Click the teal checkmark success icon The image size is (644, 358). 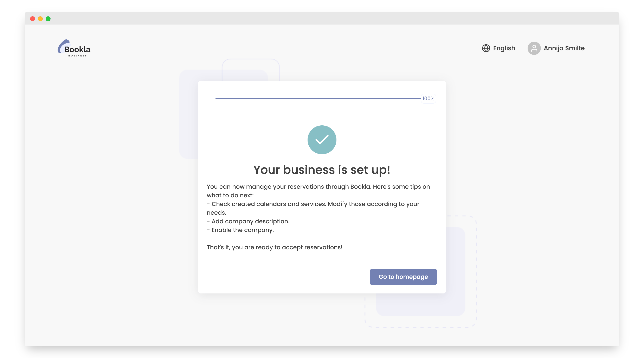tap(322, 140)
